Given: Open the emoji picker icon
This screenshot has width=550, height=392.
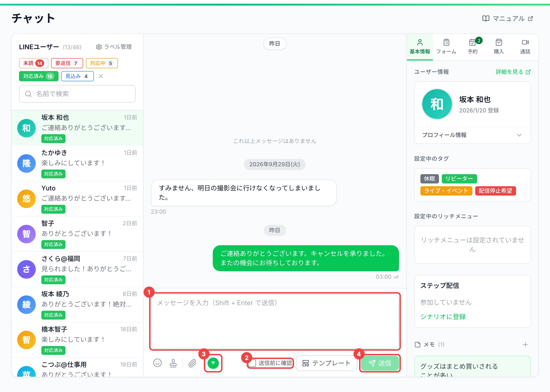Looking at the screenshot, I should tap(157, 363).
